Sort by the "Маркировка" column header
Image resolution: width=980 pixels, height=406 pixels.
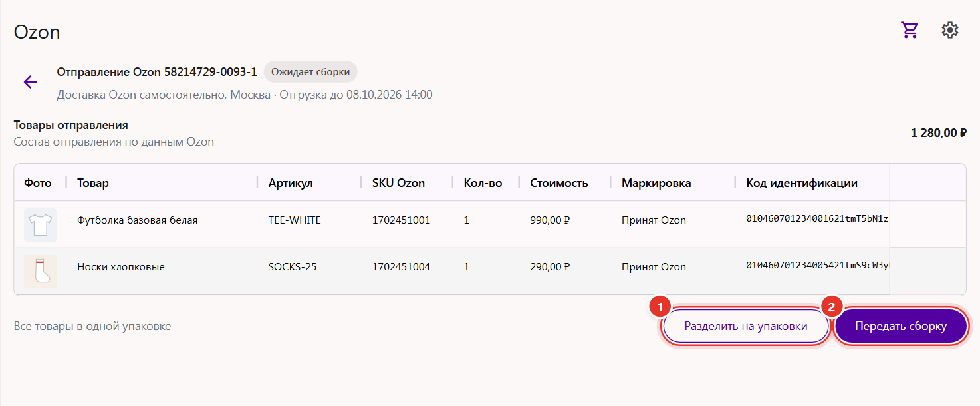[656, 183]
